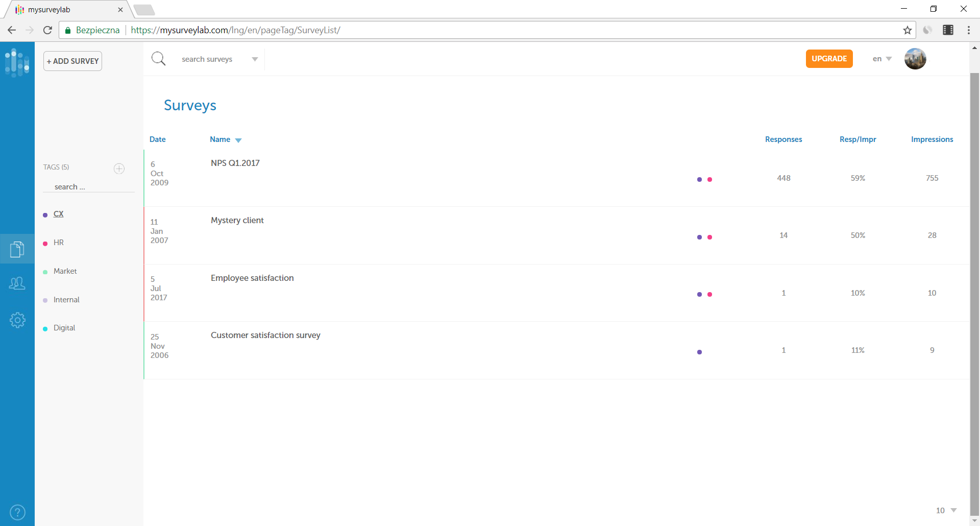Open the en language dropdown
This screenshot has height=526, width=980.
click(882, 59)
